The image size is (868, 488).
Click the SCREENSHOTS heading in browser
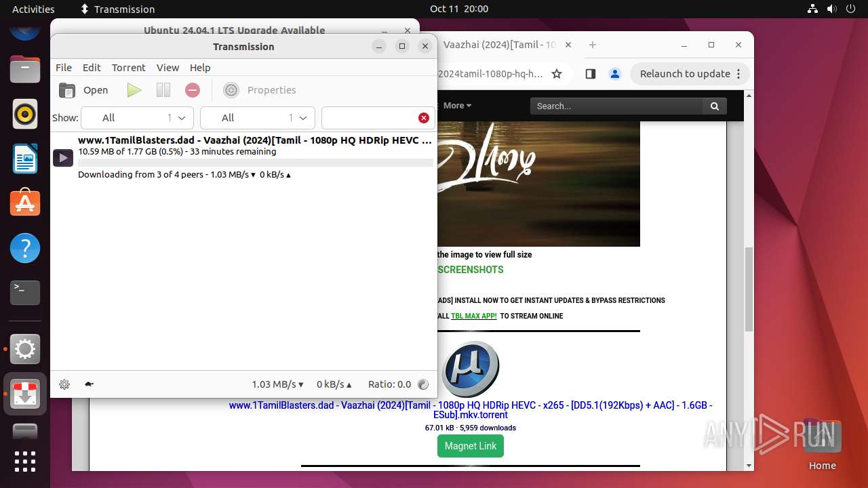click(471, 270)
